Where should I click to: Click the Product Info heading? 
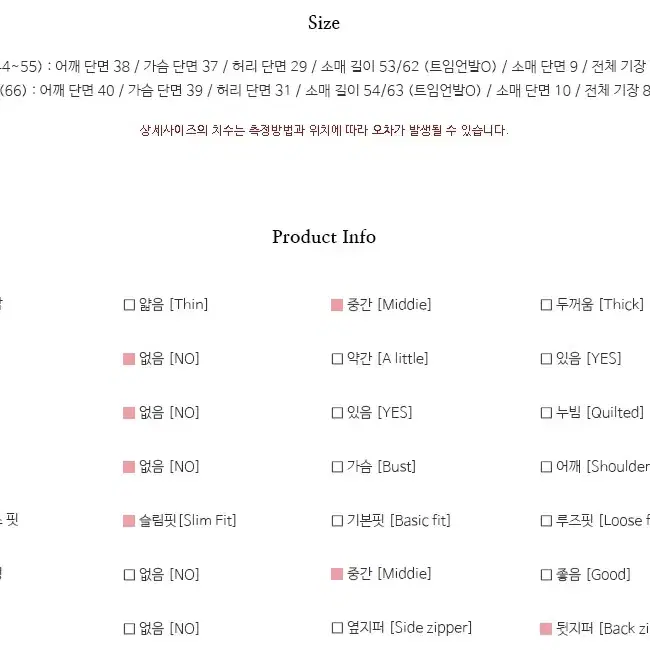pyautogui.click(x=324, y=237)
